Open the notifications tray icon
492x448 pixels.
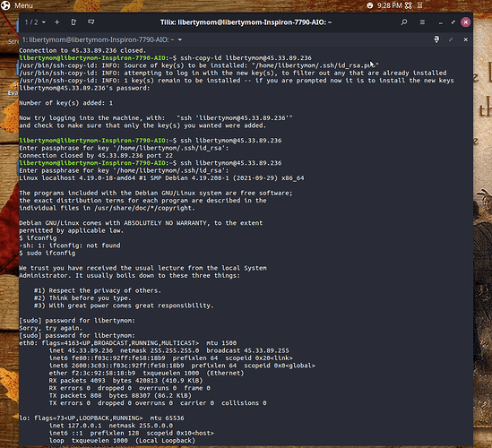(419, 5)
